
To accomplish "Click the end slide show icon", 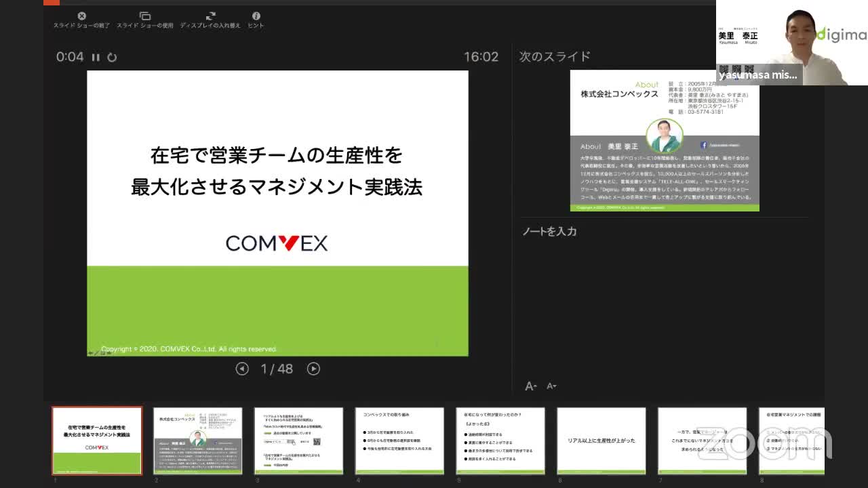I will 81,16.
